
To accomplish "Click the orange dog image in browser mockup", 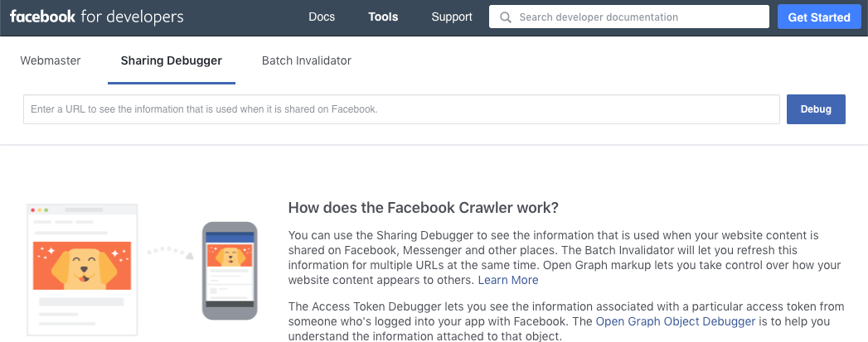I will pos(82,266).
